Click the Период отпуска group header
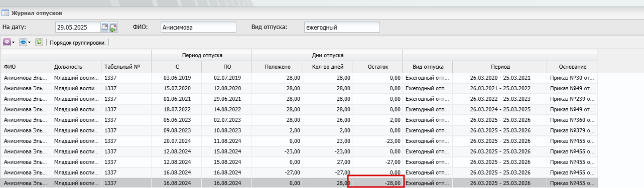This screenshot has height=188, width=644. (201, 55)
